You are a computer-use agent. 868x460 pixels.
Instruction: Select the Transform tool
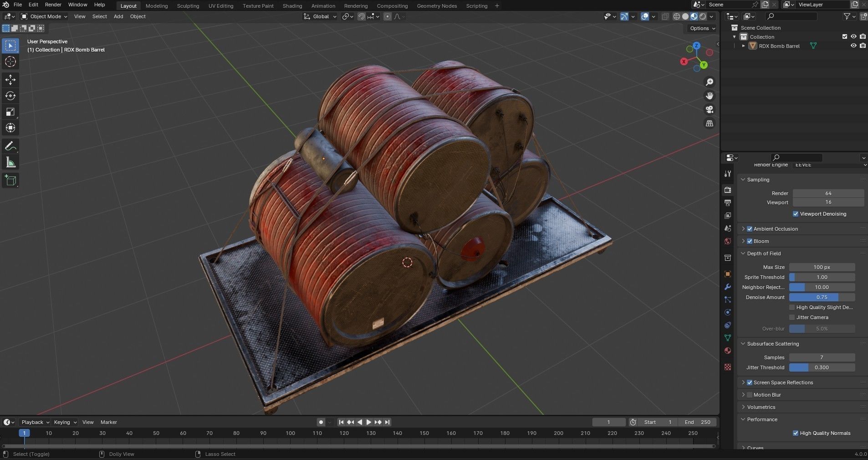[x=10, y=128]
